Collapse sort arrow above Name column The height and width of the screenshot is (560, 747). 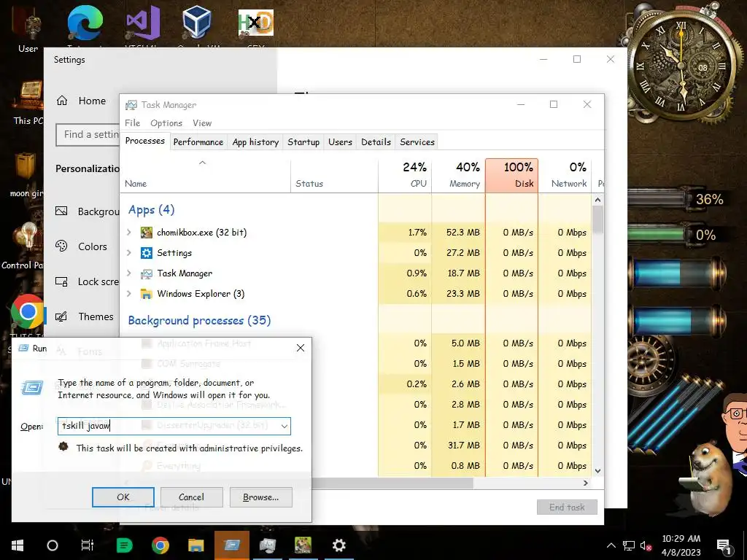click(203, 163)
